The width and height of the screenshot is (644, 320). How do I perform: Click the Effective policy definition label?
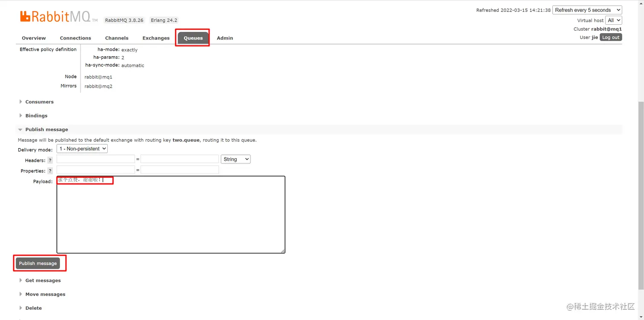pos(48,49)
